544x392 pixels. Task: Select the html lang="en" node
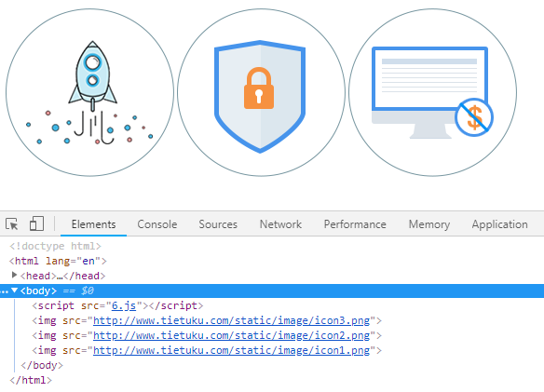click(58, 261)
